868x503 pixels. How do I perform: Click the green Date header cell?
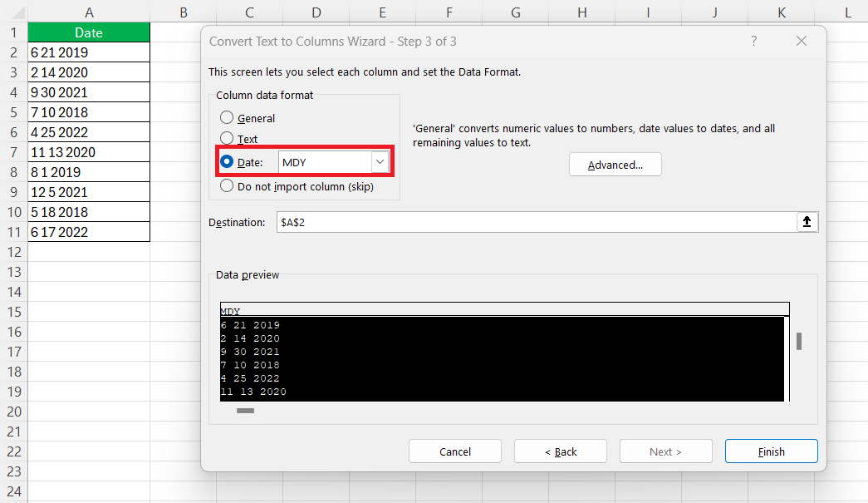coord(89,32)
